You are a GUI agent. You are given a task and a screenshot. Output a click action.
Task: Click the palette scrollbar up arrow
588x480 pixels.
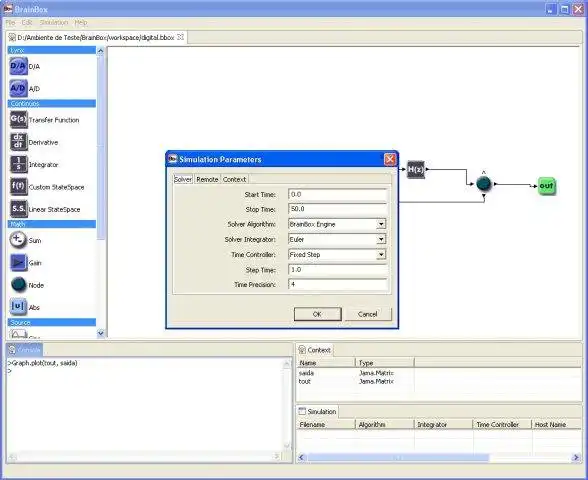pyautogui.click(x=100, y=51)
